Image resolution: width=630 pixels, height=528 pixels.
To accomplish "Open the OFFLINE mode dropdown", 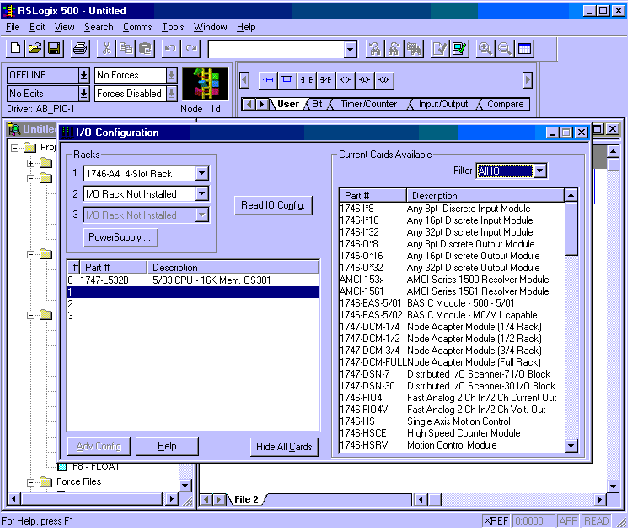I will (x=84, y=75).
